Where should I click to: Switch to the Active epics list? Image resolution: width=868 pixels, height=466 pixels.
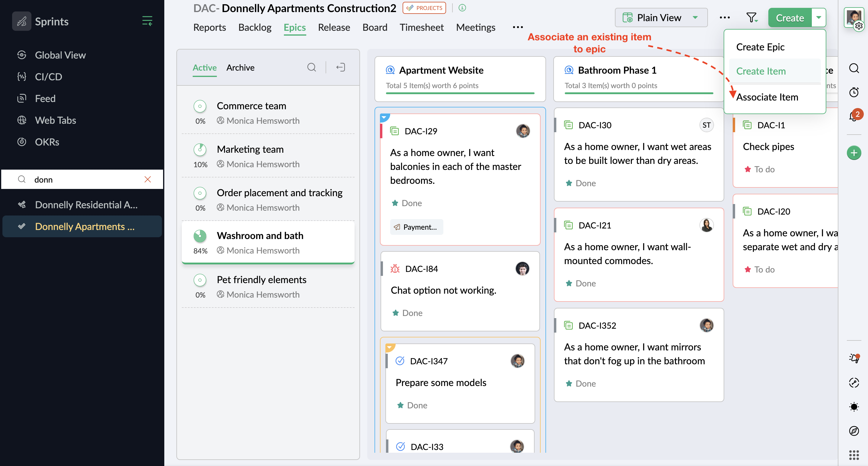click(204, 68)
